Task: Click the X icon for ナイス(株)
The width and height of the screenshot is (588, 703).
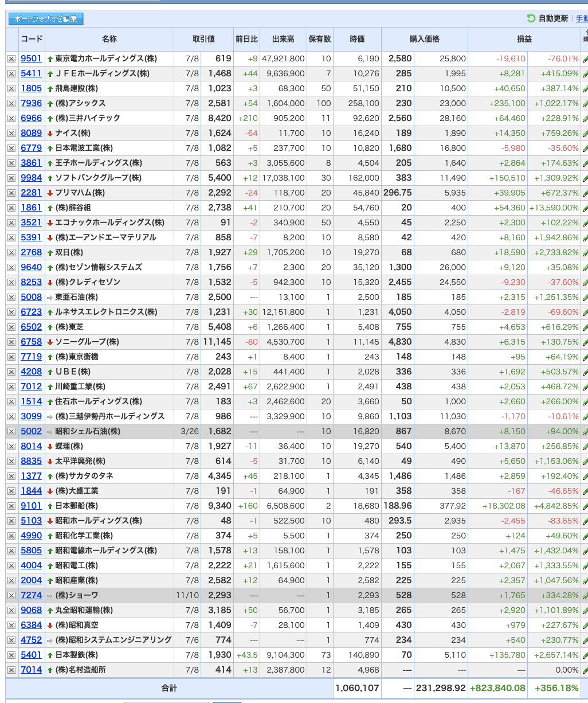Action: point(11,133)
